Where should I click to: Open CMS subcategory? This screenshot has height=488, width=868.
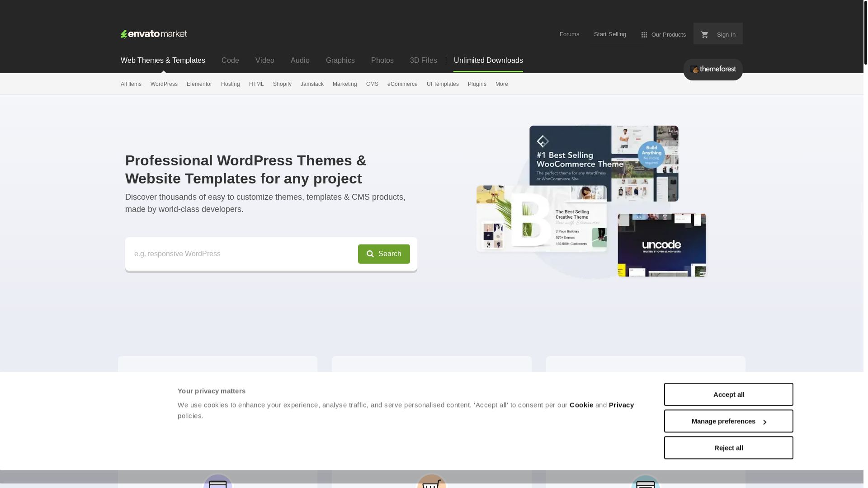coord(372,84)
